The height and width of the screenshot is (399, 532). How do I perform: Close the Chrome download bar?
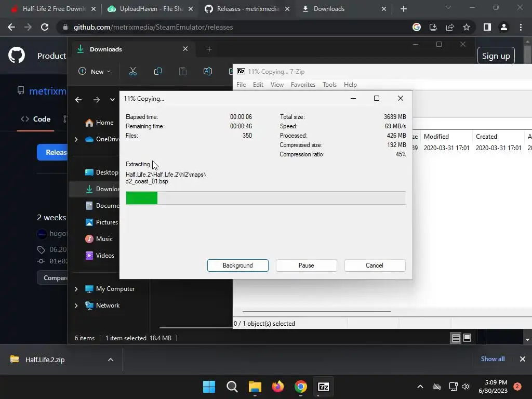523,359
